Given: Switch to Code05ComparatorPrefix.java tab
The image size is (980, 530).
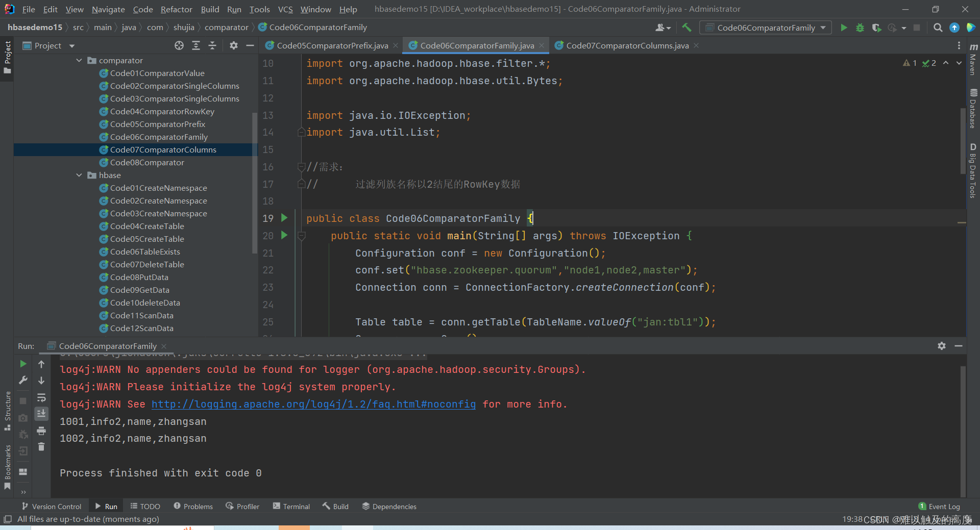Looking at the screenshot, I should [332, 45].
